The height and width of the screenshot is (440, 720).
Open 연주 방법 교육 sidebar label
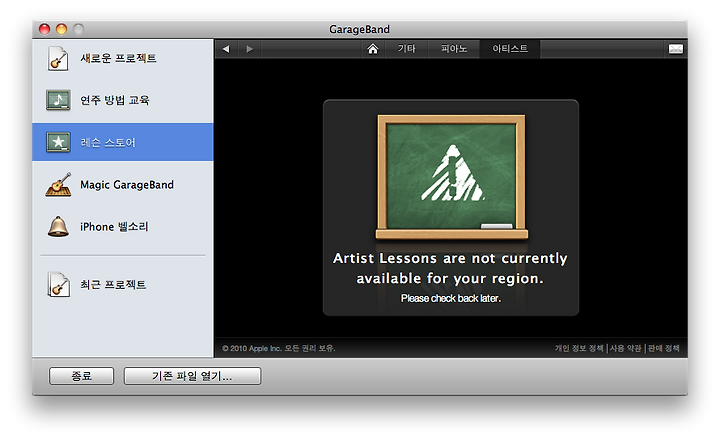click(x=115, y=100)
